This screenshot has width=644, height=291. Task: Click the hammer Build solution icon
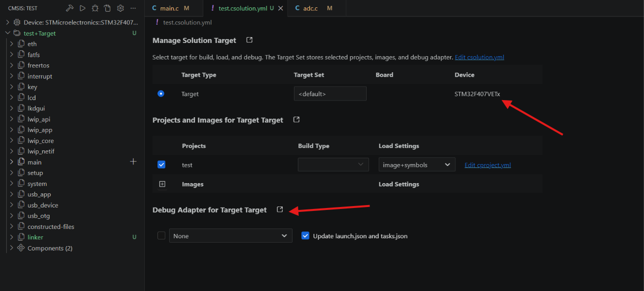(70, 8)
